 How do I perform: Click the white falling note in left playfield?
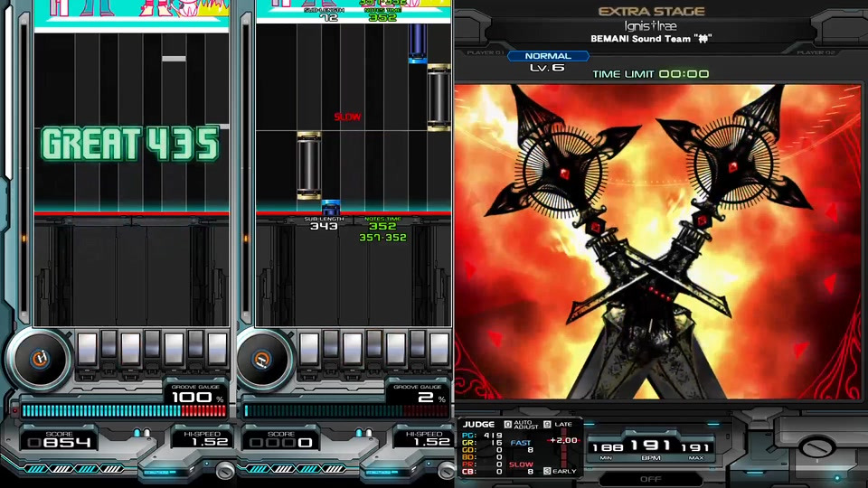tap(174, 59)
